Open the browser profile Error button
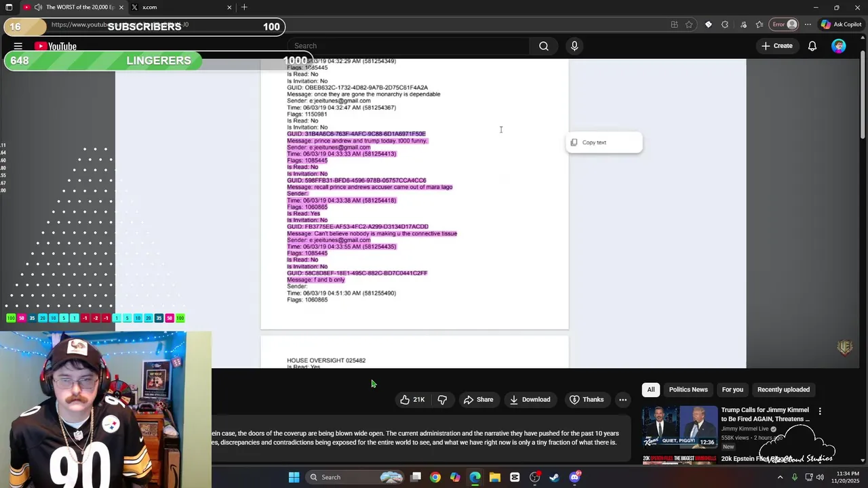The image size is (868, 488). click(785, 24)
